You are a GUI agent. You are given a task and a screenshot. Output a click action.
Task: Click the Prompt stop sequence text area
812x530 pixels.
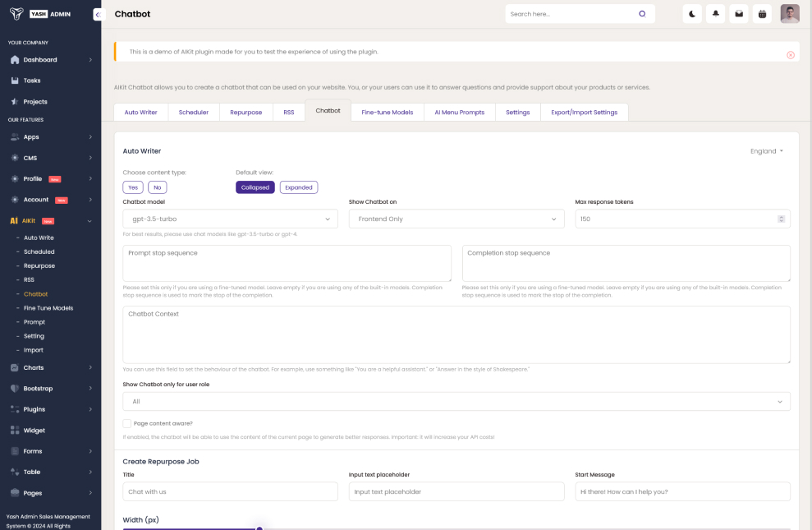pos(287,263)
